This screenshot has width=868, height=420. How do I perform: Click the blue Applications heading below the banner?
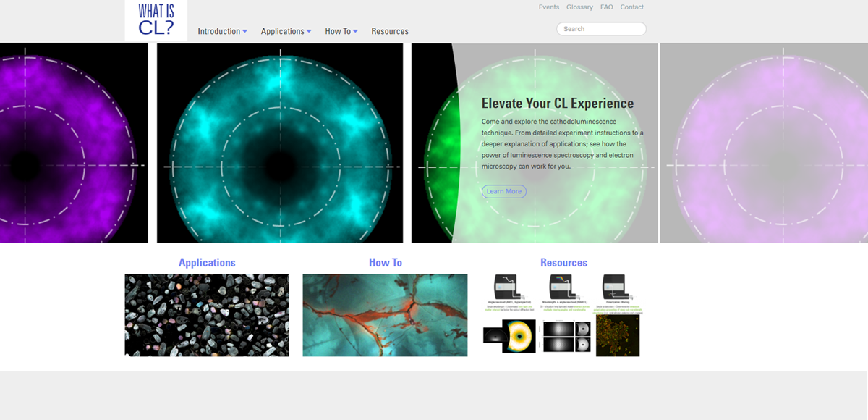coord(207,263)
